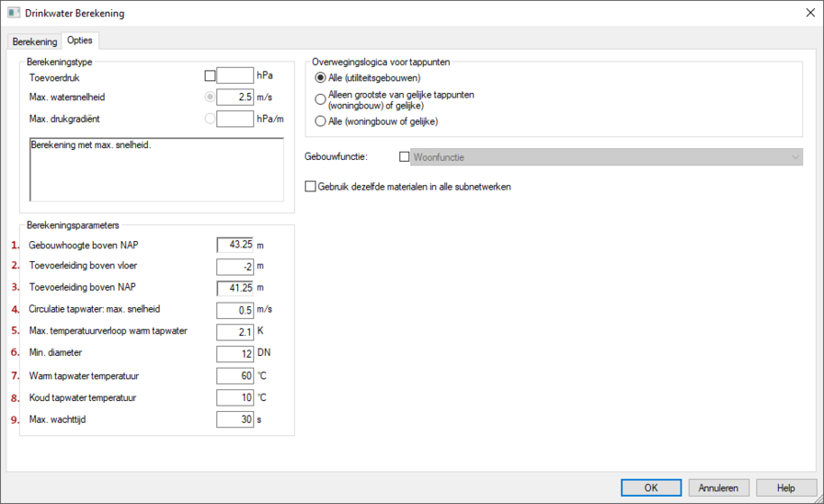Select Alle (utiliteitsgebouwen) radio option
Screen dimensions: 824x504
coord(320,78)
